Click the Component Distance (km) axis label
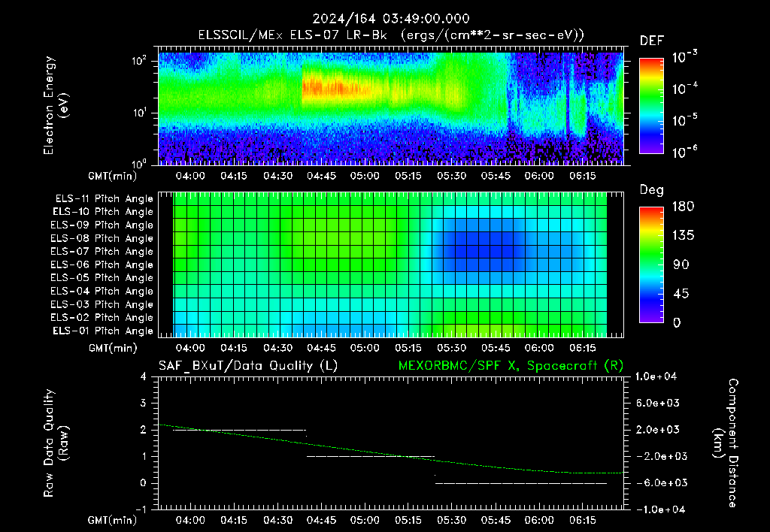 726,443
